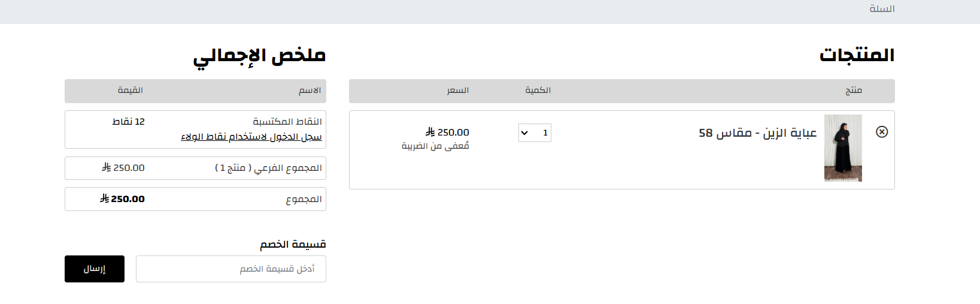Click the السلة breadcrumb at top

click(882, 8)
